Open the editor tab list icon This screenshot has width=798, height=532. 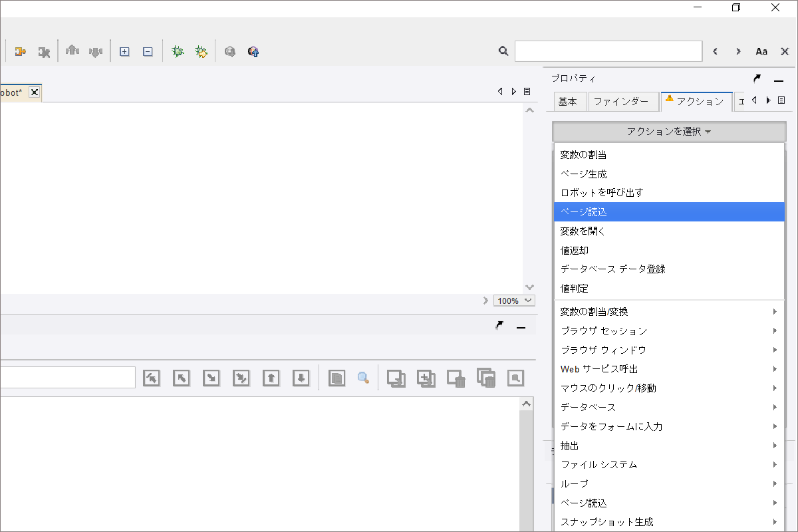527,92
